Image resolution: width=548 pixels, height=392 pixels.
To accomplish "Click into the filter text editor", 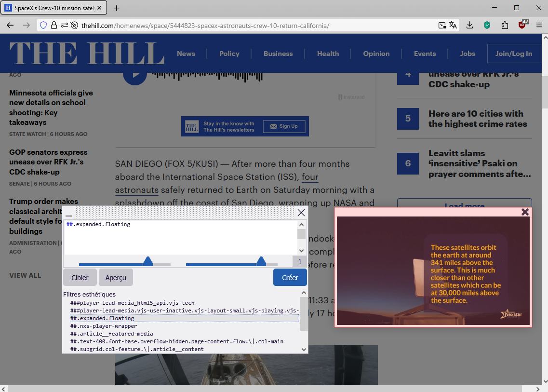I will click(x=181, y=237).
